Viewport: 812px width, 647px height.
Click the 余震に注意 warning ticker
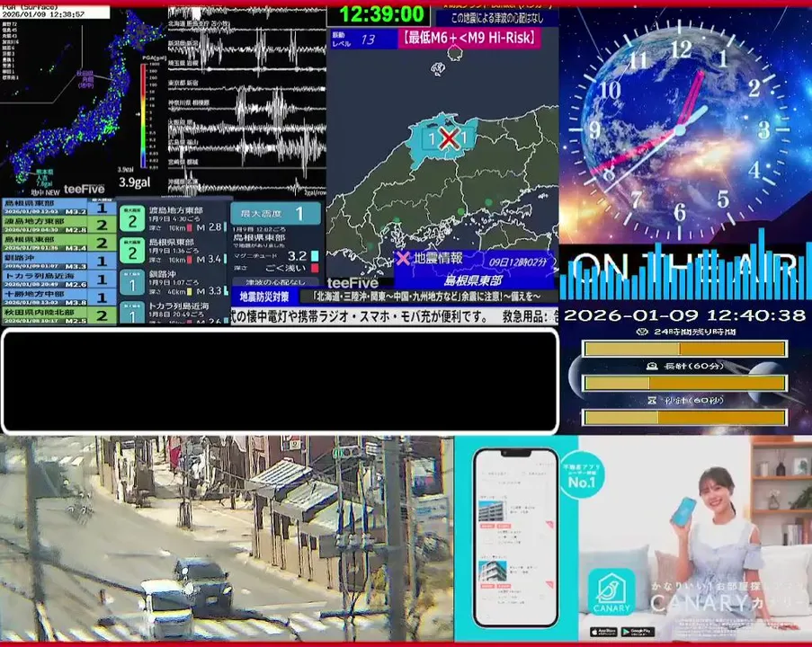427,297
